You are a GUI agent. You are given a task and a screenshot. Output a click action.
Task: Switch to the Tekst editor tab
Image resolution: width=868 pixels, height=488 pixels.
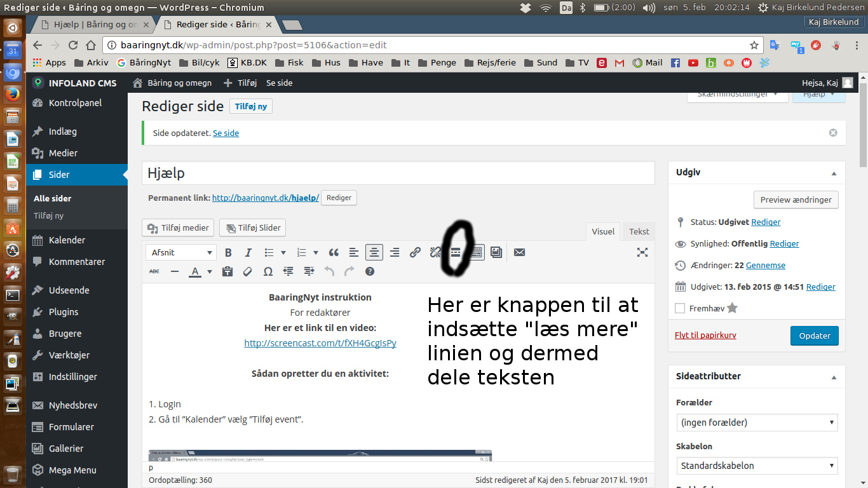pos(639,231)
